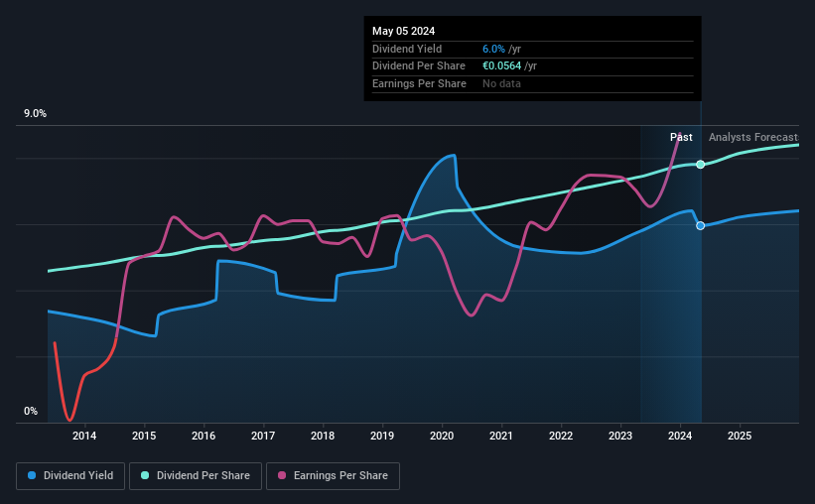Toggle the Earnings Per Share legend button
815x504 pixels.
333,476
